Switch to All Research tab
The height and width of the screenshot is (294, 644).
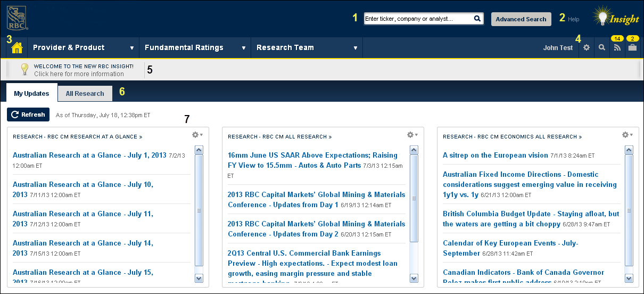(x=85, y=93)
